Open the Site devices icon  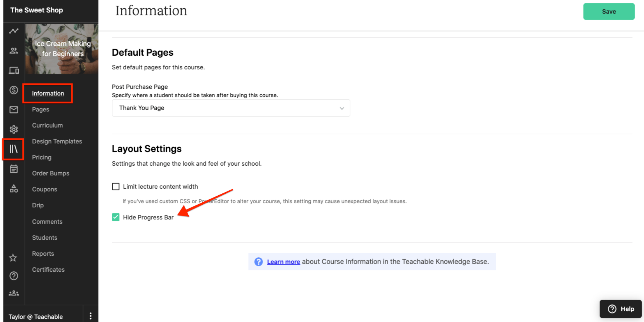tap(14, 71)
